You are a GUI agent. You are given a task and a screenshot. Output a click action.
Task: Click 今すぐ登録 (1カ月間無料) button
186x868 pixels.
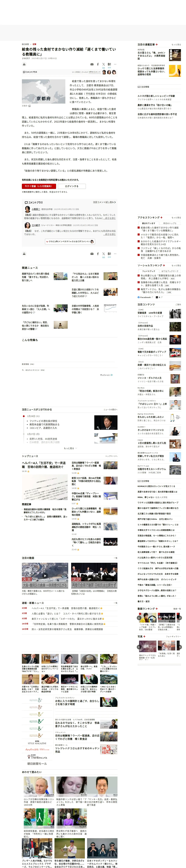[x=39, y=186]
